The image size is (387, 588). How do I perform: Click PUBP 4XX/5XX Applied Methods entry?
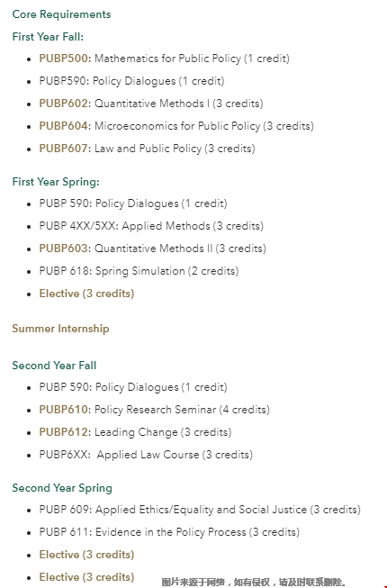point(151,226)
